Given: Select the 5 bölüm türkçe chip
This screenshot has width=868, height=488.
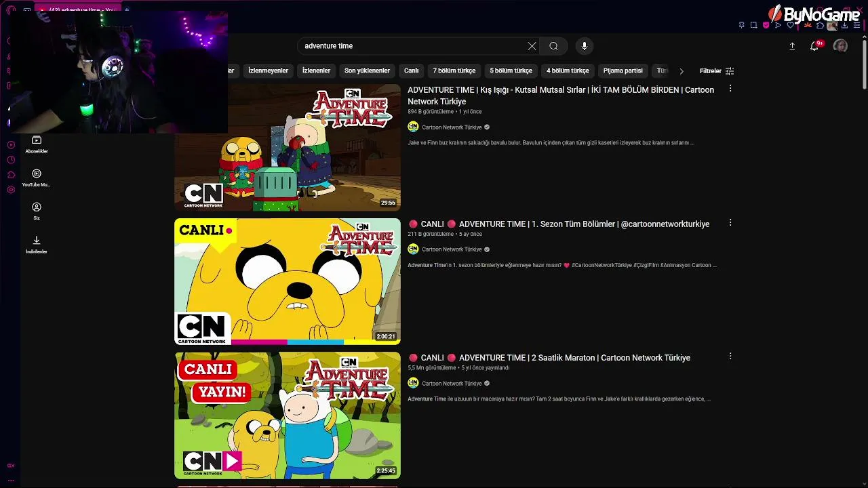Looking at the screenshot, I should tap(511, 70).
